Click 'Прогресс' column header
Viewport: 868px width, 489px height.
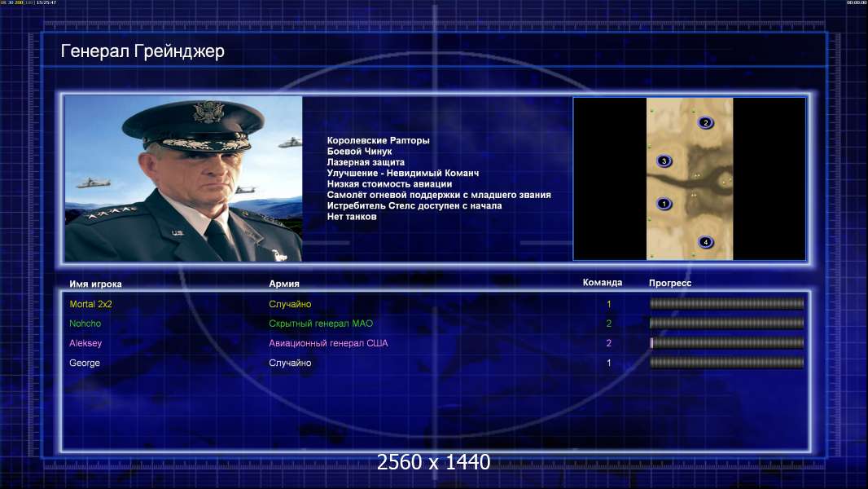pyautogui.click(x=670, y=283)
